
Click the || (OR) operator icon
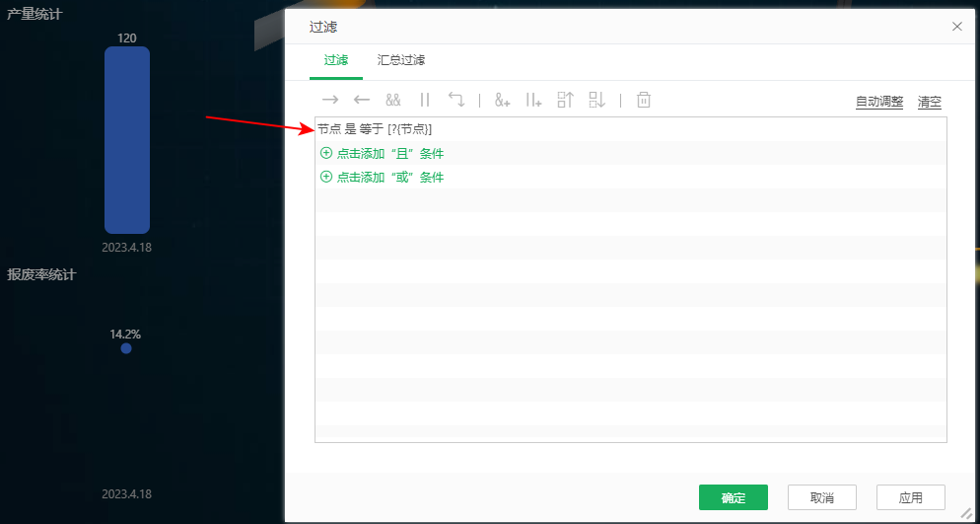tap(425, 100)
